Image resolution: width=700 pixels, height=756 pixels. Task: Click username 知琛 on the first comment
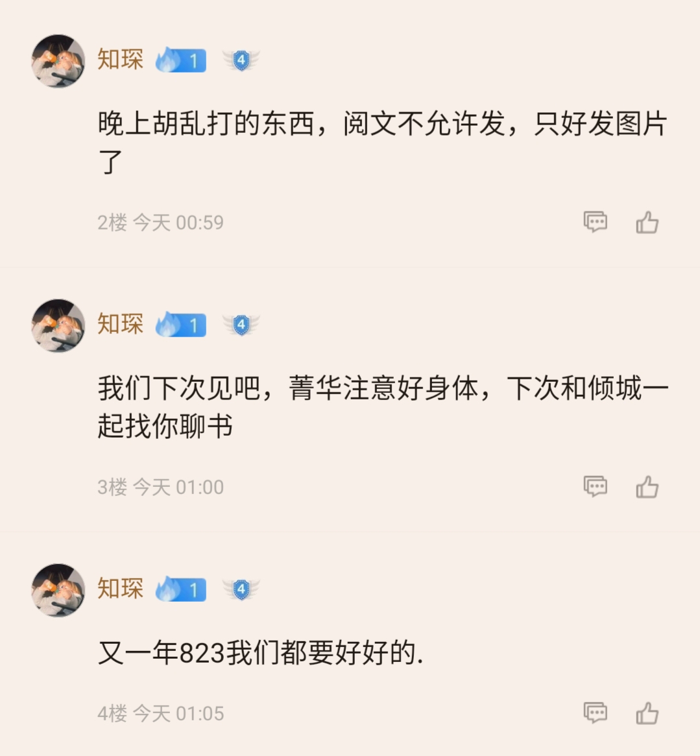click(x=121, y=60)
